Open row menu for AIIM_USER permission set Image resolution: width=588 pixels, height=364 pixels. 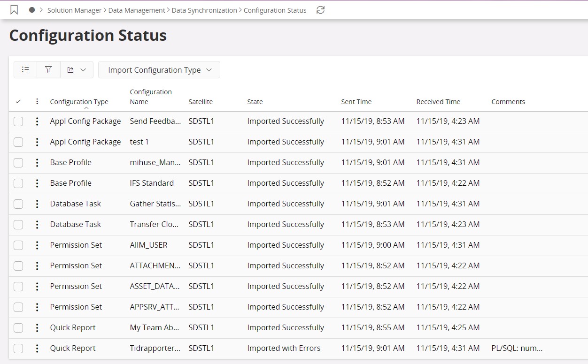(x=37, y=245)
